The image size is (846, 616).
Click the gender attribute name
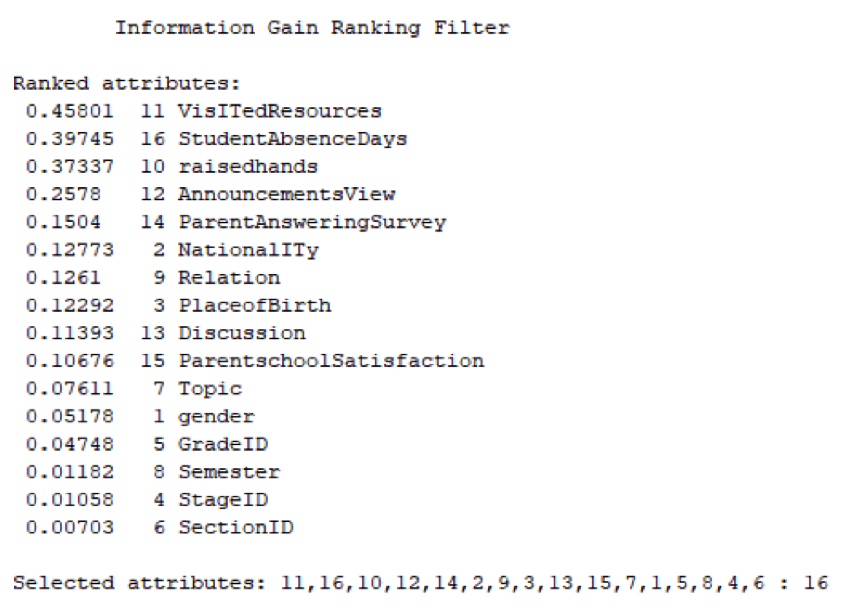pyautogui.click(x=216, y=416)
